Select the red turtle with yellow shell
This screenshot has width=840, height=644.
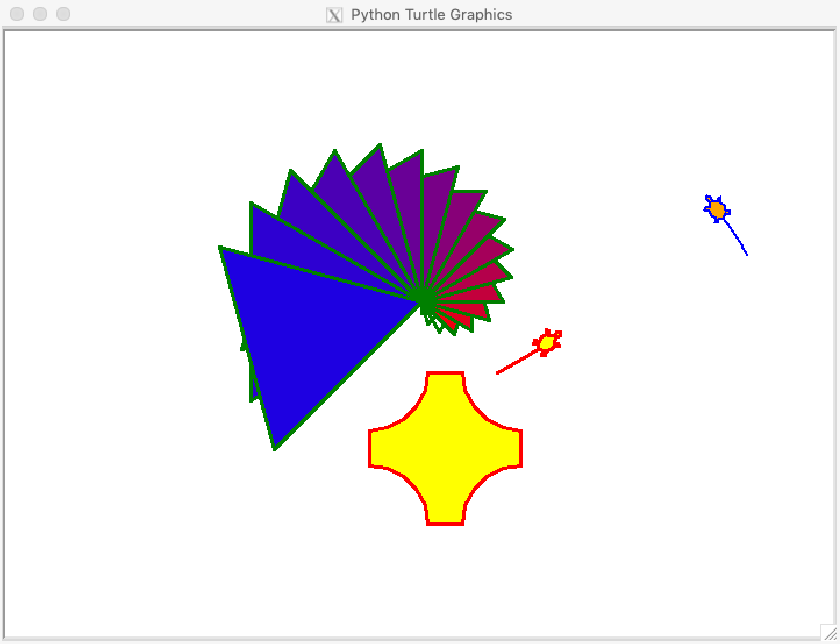(546, 342)
